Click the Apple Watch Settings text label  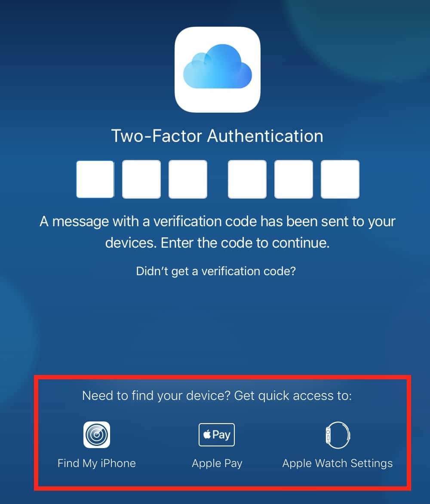tap(338, 464)
